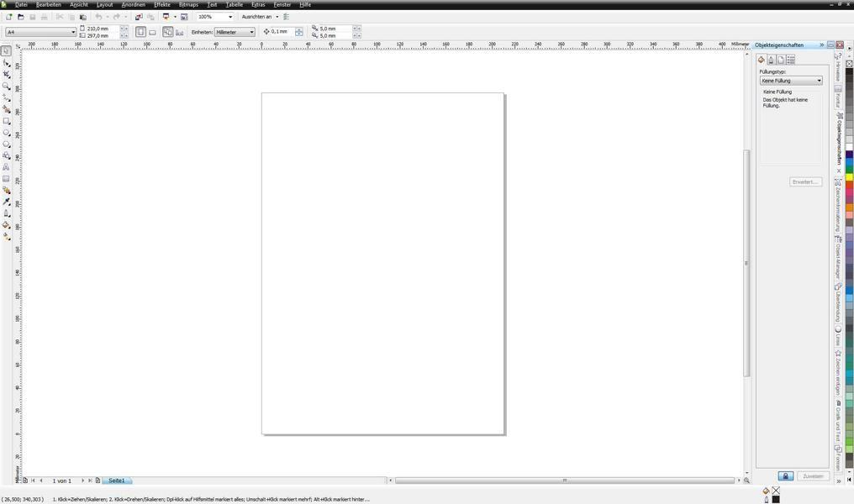The width and height of the screenshot is (854, 504).
Task: Select the Ellipse tool
Action: [x=6, y=133]
